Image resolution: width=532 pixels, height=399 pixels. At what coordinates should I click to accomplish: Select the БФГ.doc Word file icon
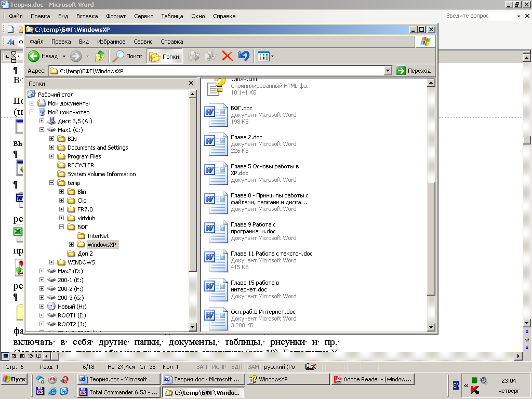click(216, 115)
